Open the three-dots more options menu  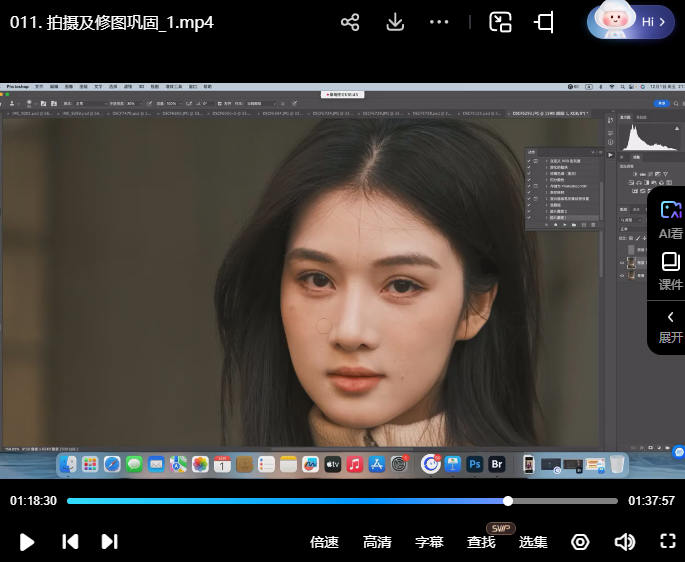[x=439, y=22]
